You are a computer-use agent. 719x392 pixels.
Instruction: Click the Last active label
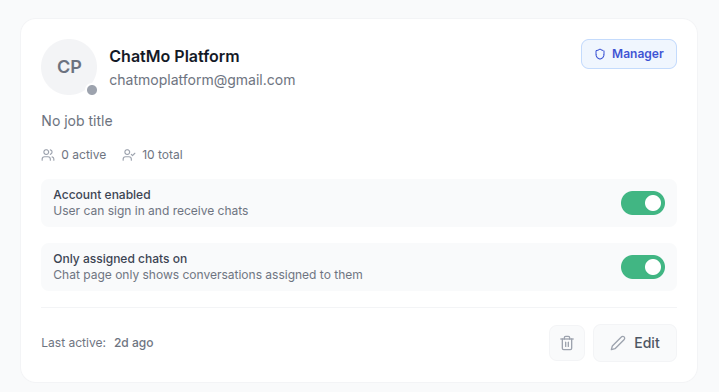coord(73,343)
